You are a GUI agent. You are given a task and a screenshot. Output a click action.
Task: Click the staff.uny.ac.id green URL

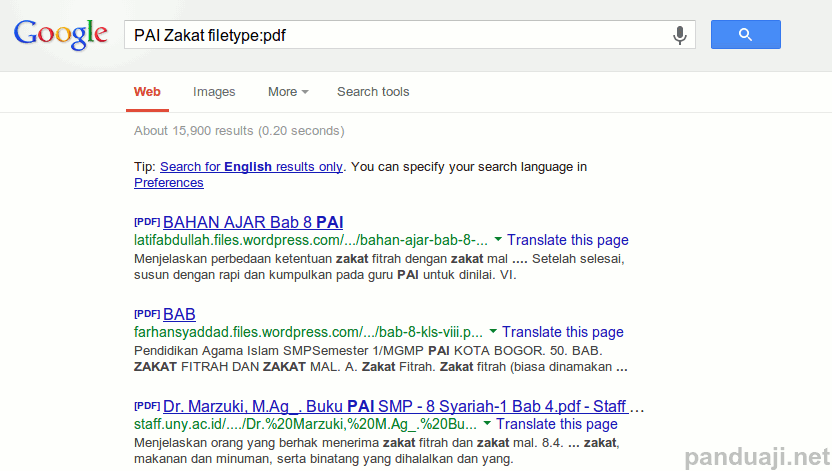305,424
